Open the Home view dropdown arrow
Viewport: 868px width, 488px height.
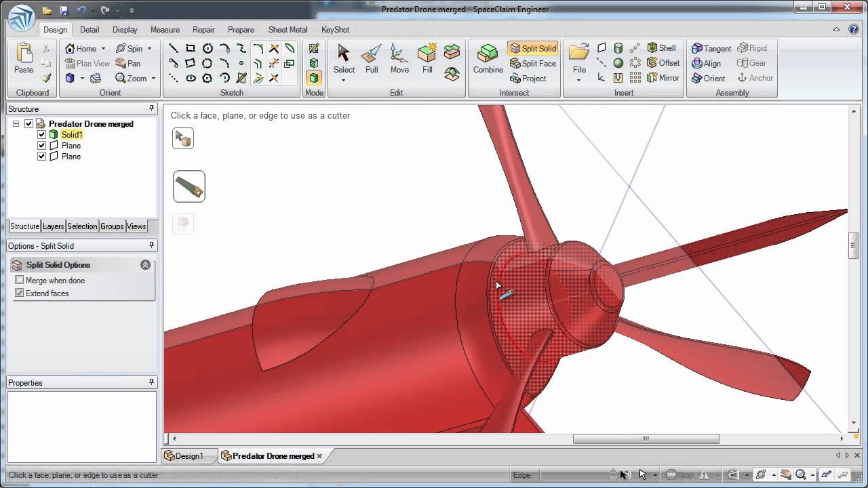point(103,49)
